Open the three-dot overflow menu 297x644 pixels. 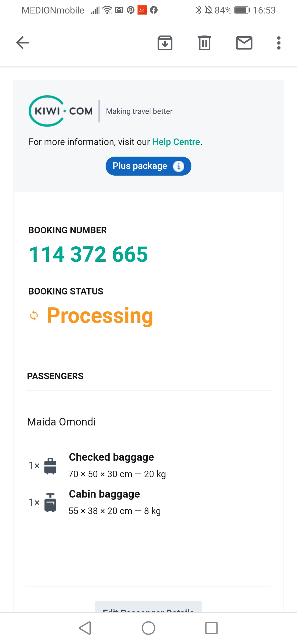coord(279,43)
